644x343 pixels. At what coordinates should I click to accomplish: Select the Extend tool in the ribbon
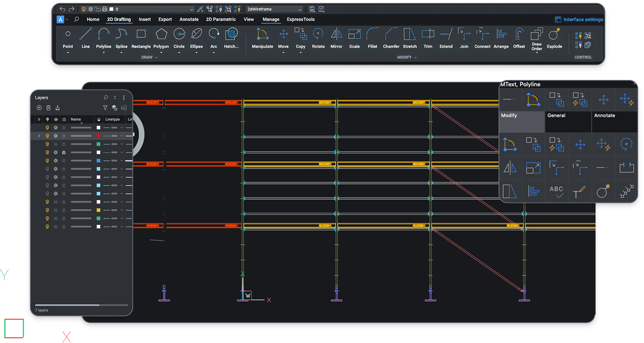446,38
